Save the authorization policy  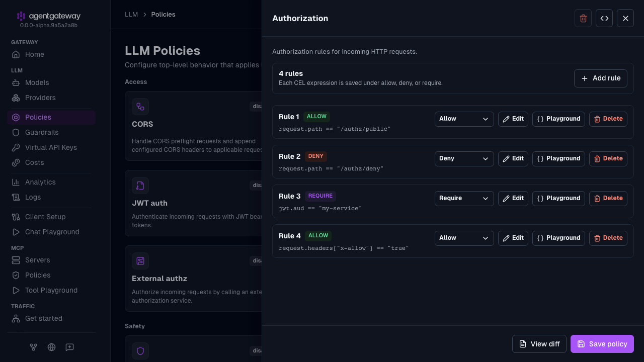pos(602,344)
